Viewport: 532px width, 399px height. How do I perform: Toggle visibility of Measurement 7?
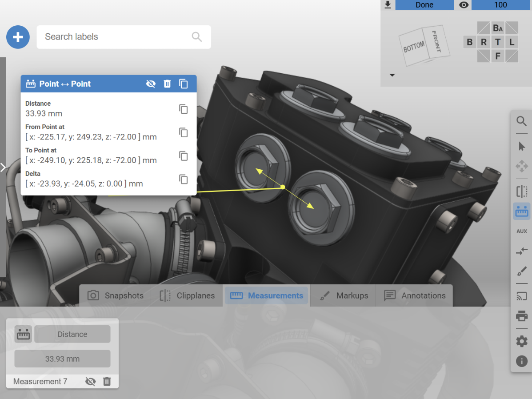coord(90,381)
